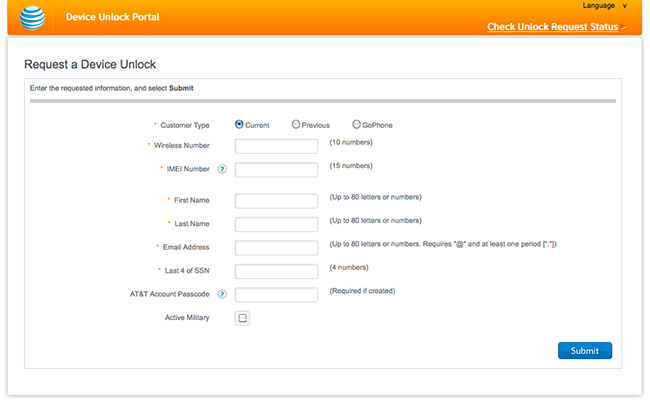Focus the Wireless Number field
The height and width of the screenshot is (406, 650).
276,146
